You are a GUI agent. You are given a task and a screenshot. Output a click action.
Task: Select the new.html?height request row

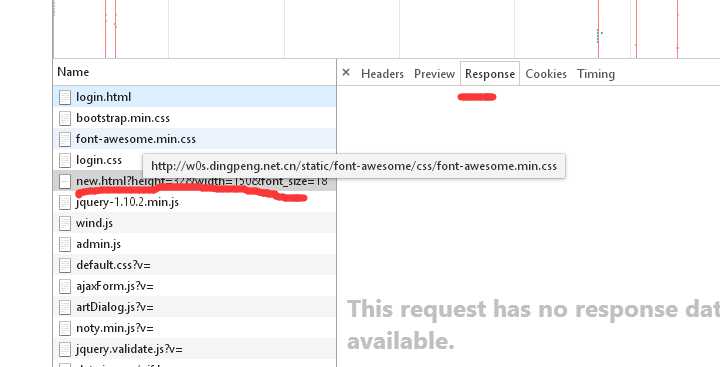pos(195,181)
